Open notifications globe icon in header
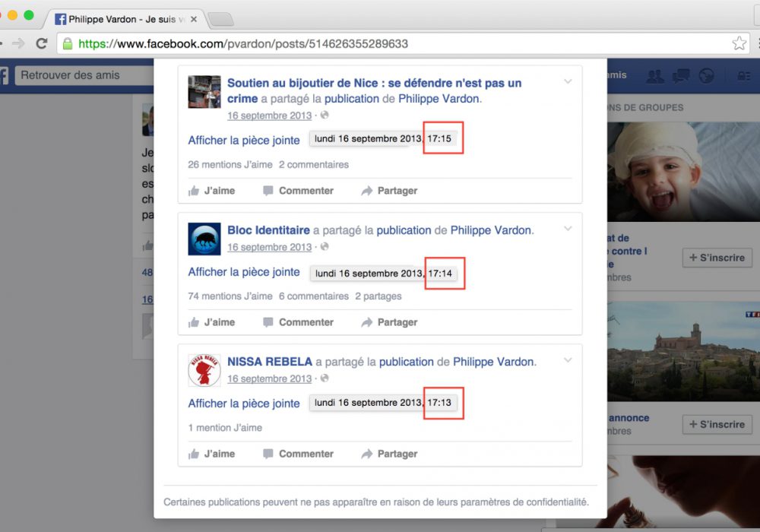Screen dimensions: 760x532 706,75
